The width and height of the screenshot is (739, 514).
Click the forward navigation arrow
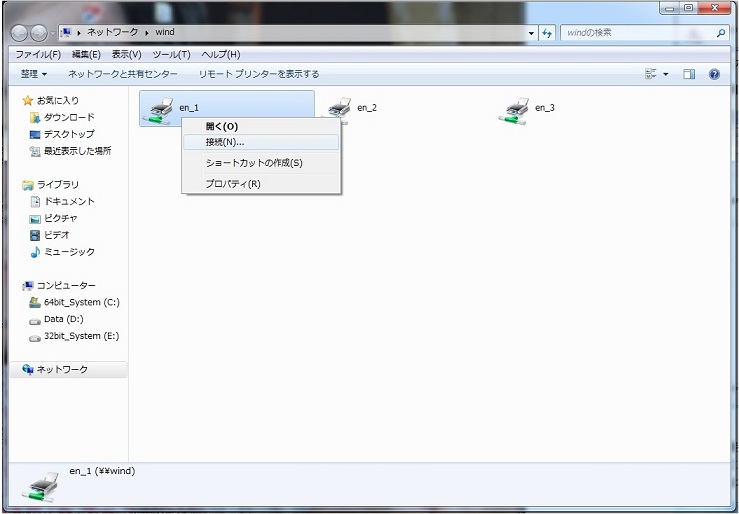click(x=39, y=33)
